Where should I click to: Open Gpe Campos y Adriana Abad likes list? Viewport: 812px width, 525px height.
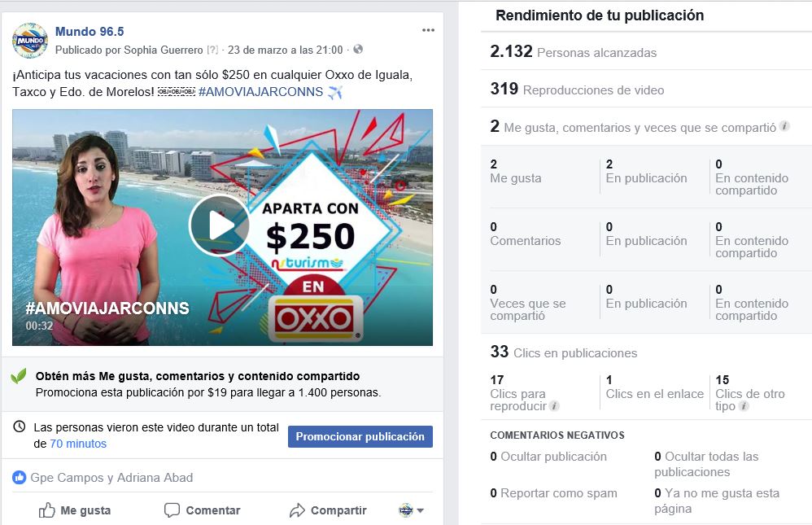111,477
